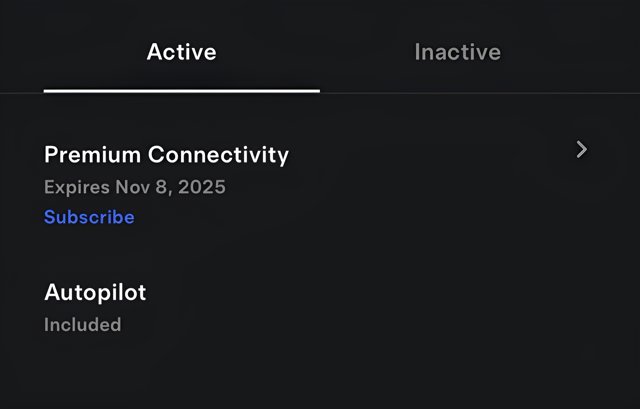Tap the right-pointing arrow icon
Screen dimensions: 640x409
click(582, 150)
